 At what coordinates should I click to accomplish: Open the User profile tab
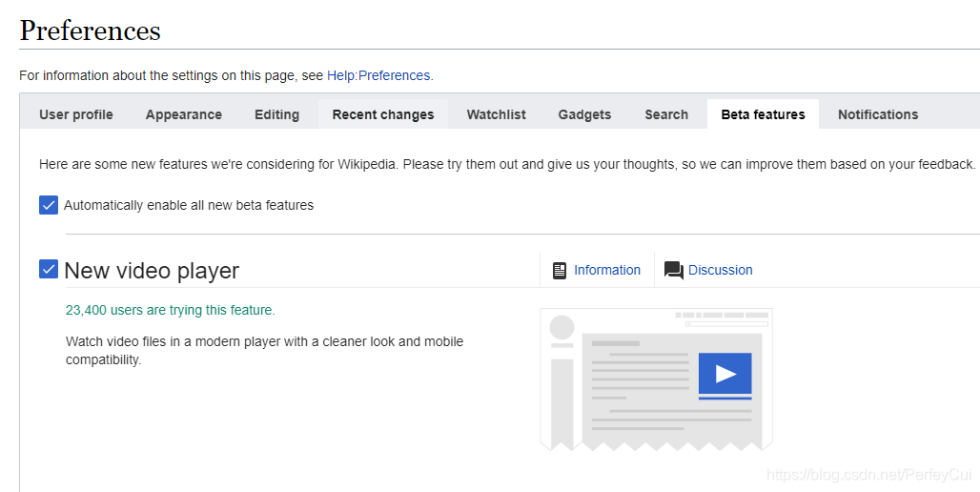tap(76, 114)
